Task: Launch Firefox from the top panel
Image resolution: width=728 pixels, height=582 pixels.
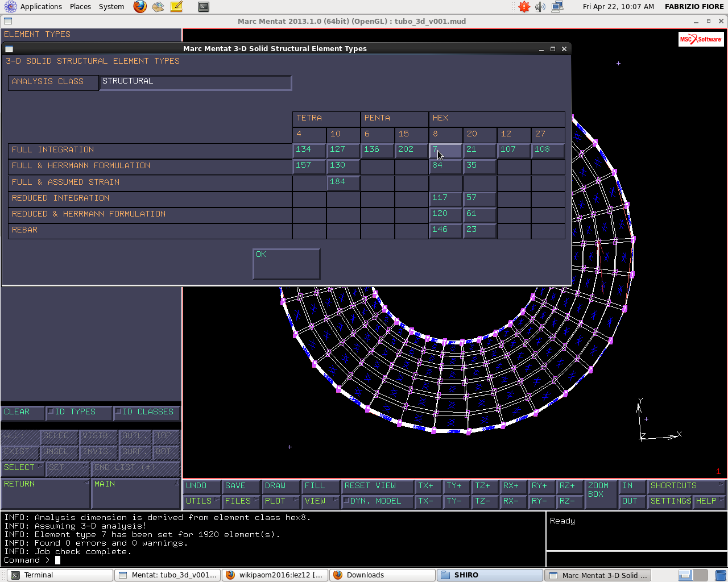Action: point(140,7)
